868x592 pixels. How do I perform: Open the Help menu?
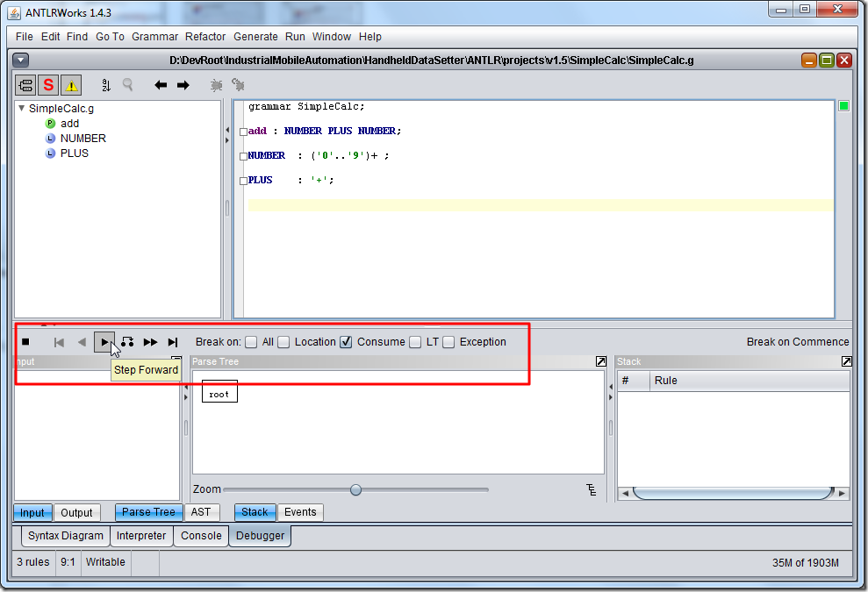(x=369, y=37)
